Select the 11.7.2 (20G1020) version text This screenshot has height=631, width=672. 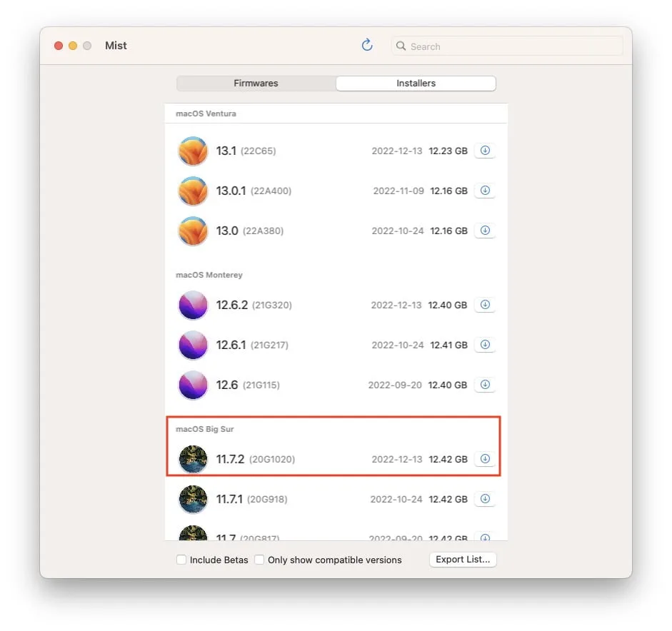(256, 459)
